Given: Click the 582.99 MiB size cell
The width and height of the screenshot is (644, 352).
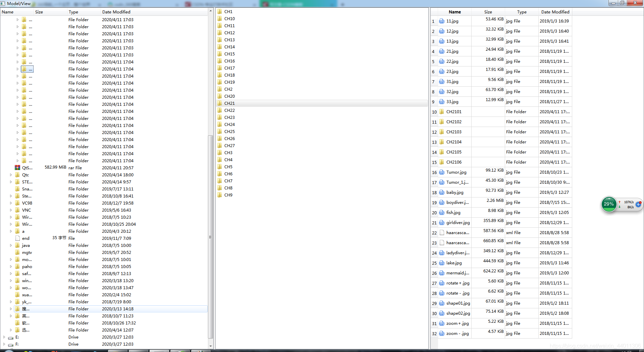Looking at the screenshot, I should pyautogui.click(x=55, y=167).
